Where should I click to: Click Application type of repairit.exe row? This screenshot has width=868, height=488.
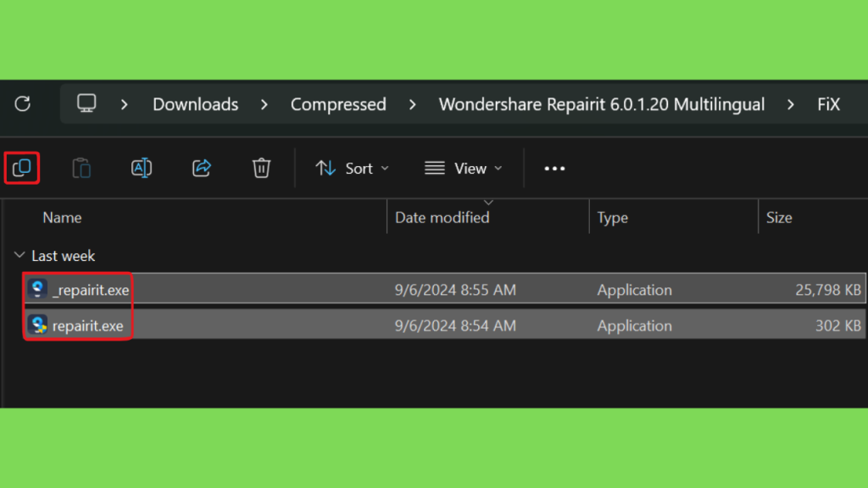click(634, 326)
